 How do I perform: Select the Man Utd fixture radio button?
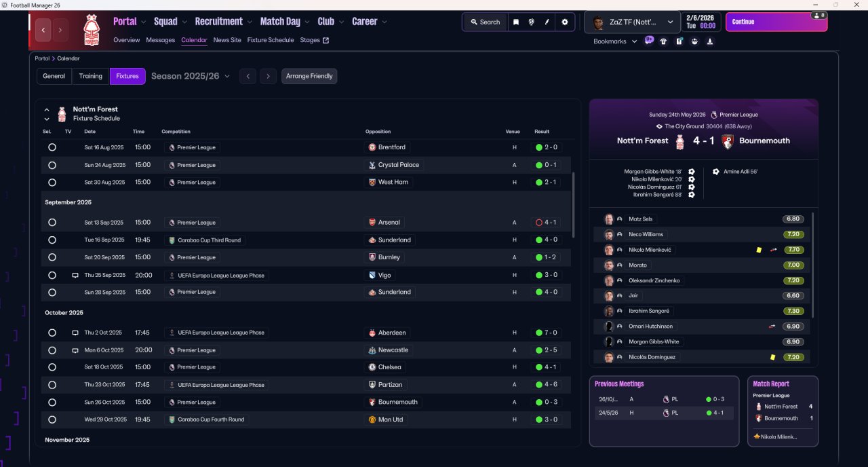[52, 419]
